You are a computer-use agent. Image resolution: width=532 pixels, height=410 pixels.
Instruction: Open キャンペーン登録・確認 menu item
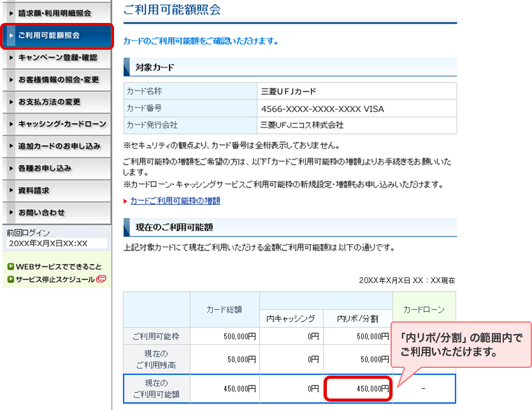coord(57,57)
